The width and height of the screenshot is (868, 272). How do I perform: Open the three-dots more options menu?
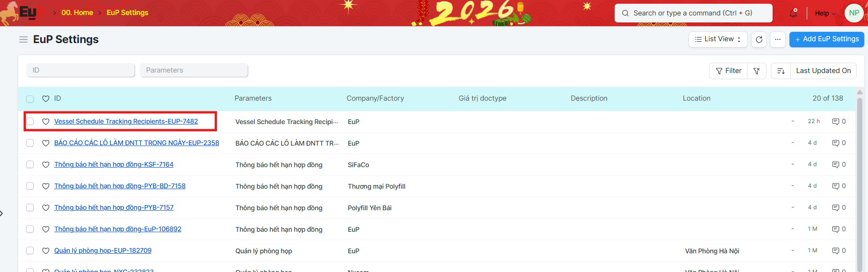778,39
